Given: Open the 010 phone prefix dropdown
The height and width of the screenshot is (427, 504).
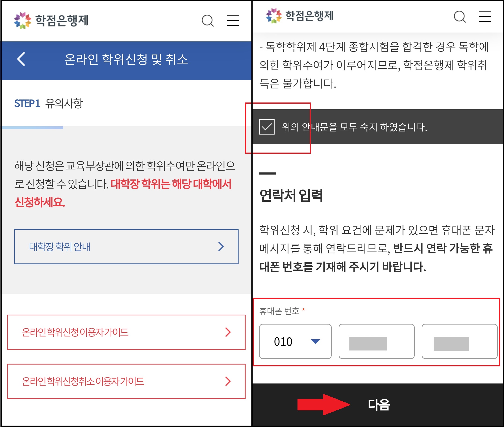Looking at the screenshot, I should point(295,342).
